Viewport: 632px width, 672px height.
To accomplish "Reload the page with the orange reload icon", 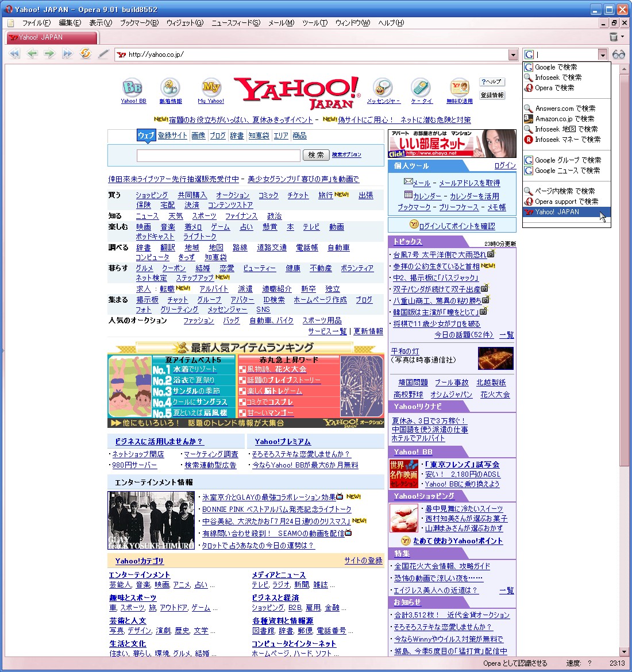I will [86, 53].
